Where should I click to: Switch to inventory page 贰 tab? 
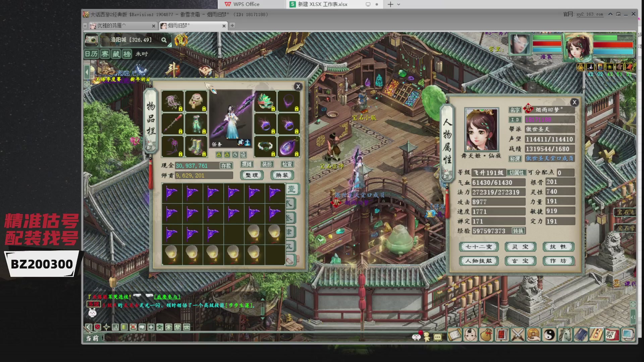point(290,203)
